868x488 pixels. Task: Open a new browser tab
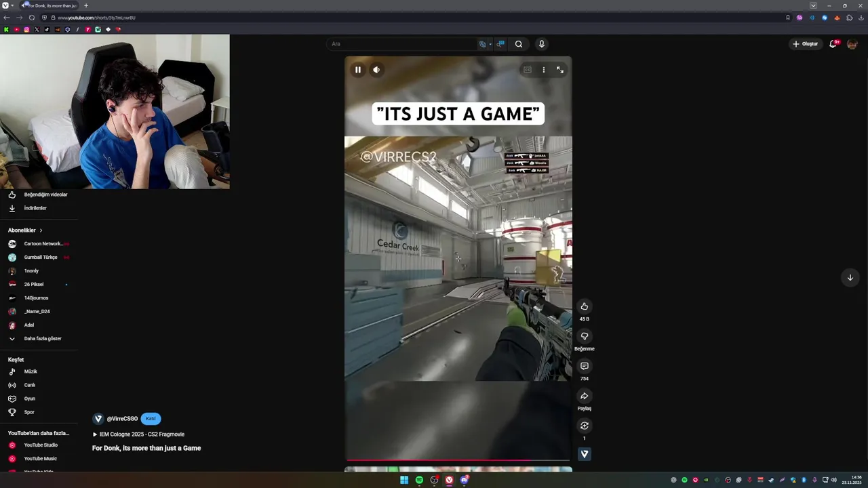click(85, 5)
